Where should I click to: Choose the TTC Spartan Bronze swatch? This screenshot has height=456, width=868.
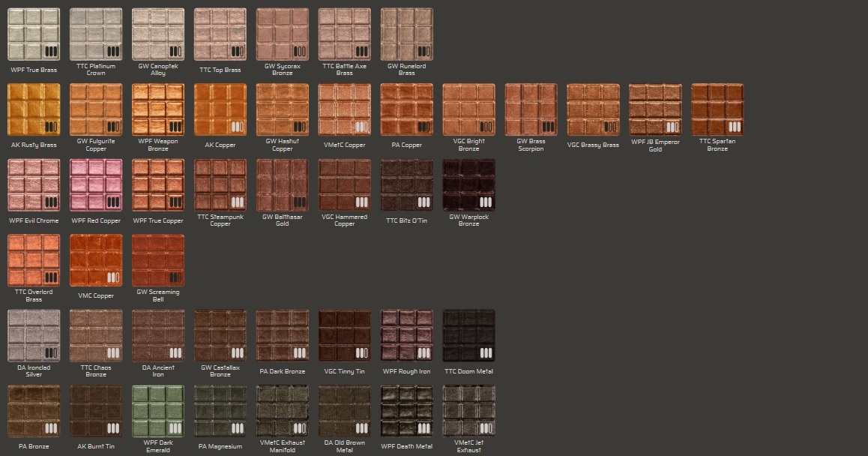pos(717,109)
